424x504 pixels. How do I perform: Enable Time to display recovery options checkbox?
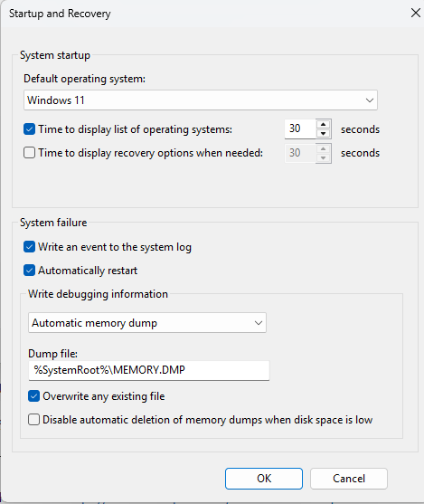tap(29, 153)
